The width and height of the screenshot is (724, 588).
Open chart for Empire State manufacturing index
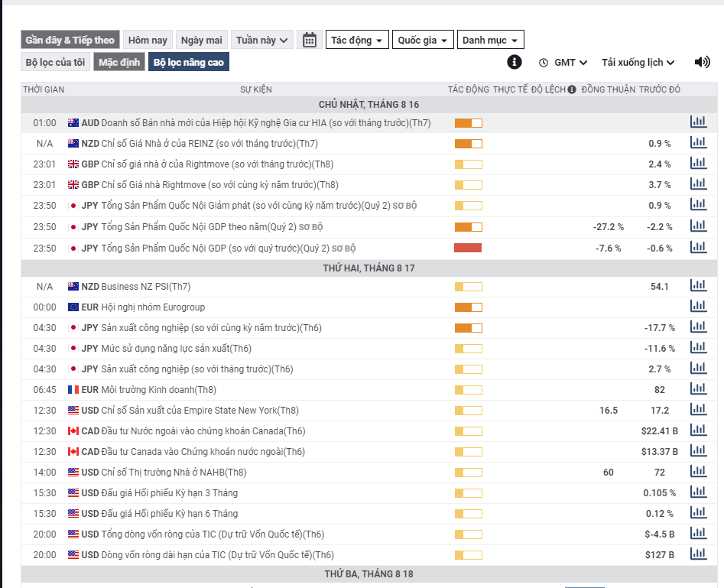pyautogui.click(x=697, y=410)
